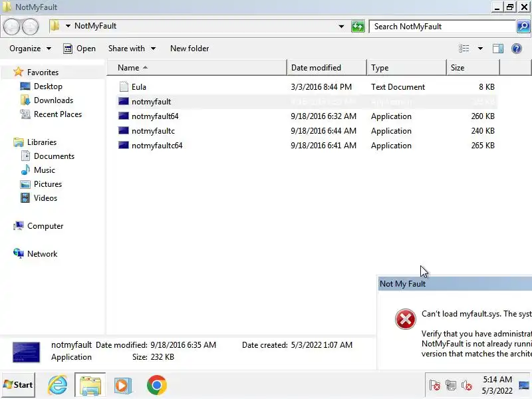Sort by the Name column header
The height and width of the screenshot is (399, 532).
[197, 68]
